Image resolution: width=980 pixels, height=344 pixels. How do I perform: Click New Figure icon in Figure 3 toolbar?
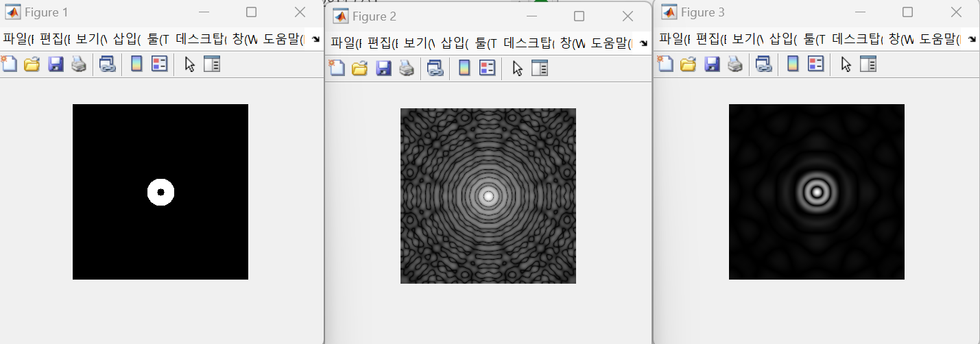coord(665,64)
